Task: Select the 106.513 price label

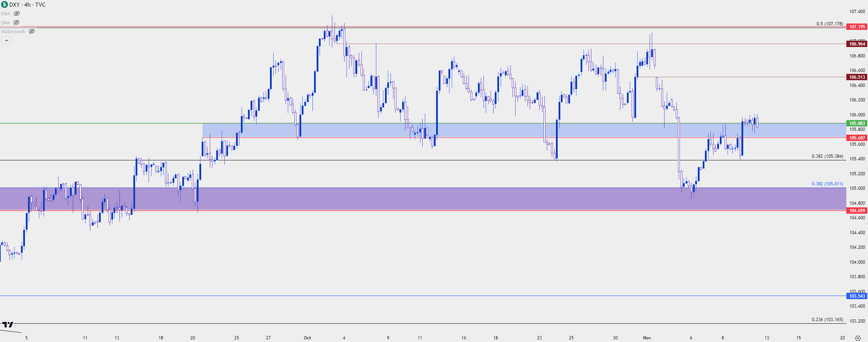Action: click(x=857, y=77)
